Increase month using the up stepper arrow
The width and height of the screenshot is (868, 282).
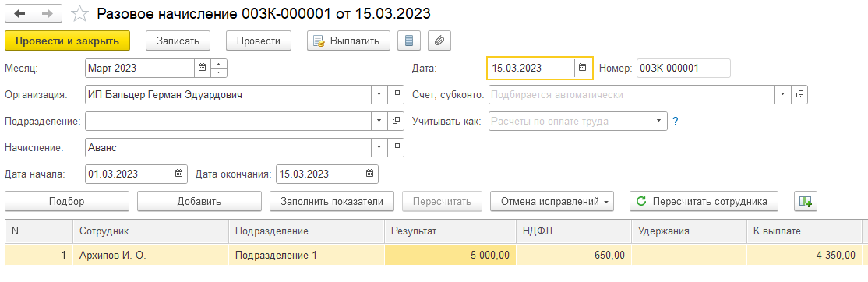click(x=219, y=64)
